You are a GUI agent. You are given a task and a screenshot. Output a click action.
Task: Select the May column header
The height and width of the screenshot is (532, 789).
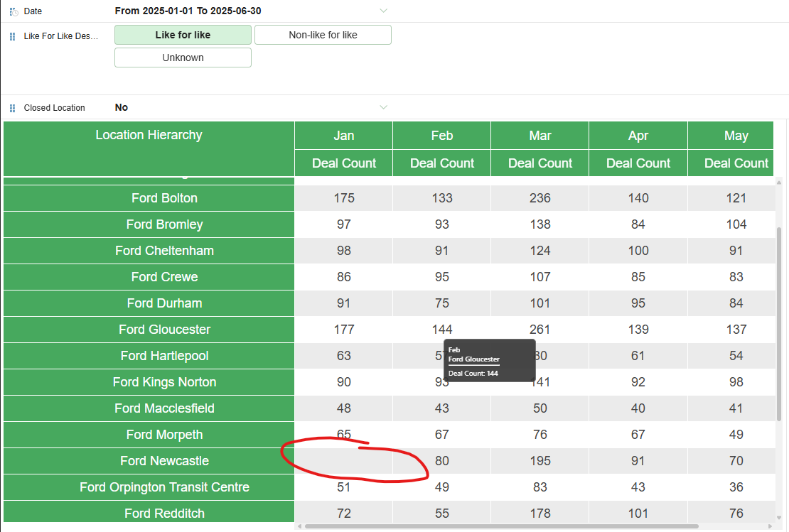point(731,135)
